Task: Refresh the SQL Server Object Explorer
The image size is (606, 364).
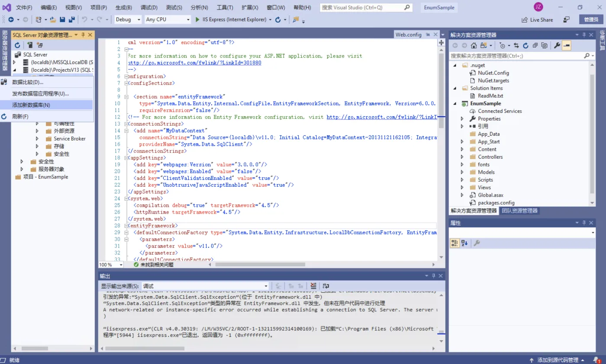Action: tap(18, 45)
